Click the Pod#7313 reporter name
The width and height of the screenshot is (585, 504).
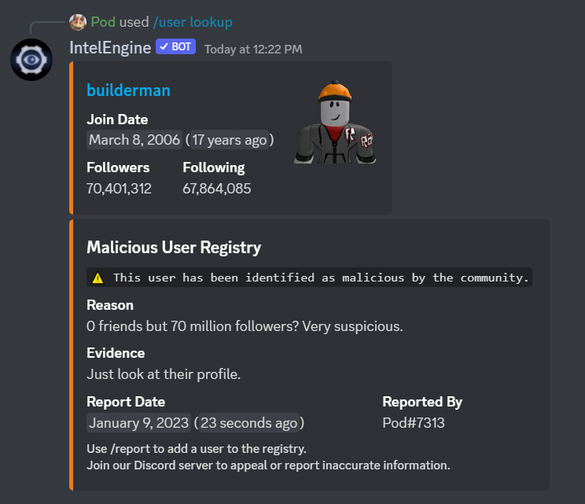tap(413, 423)
